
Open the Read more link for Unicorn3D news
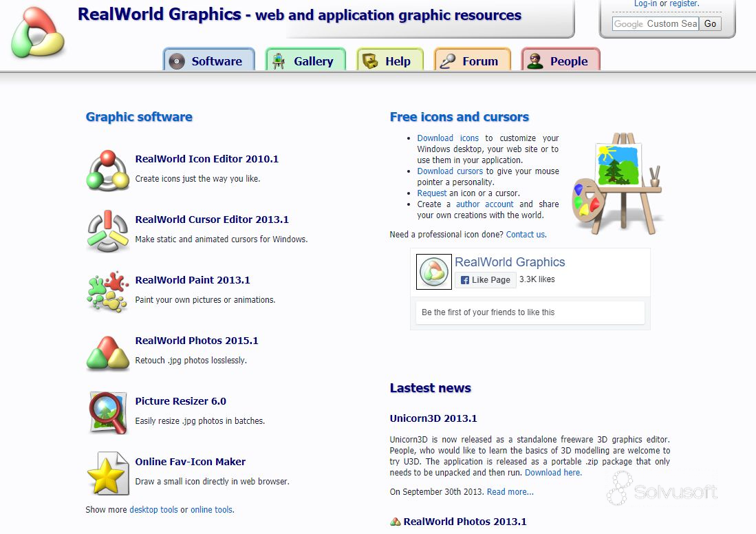click(509, 491)
